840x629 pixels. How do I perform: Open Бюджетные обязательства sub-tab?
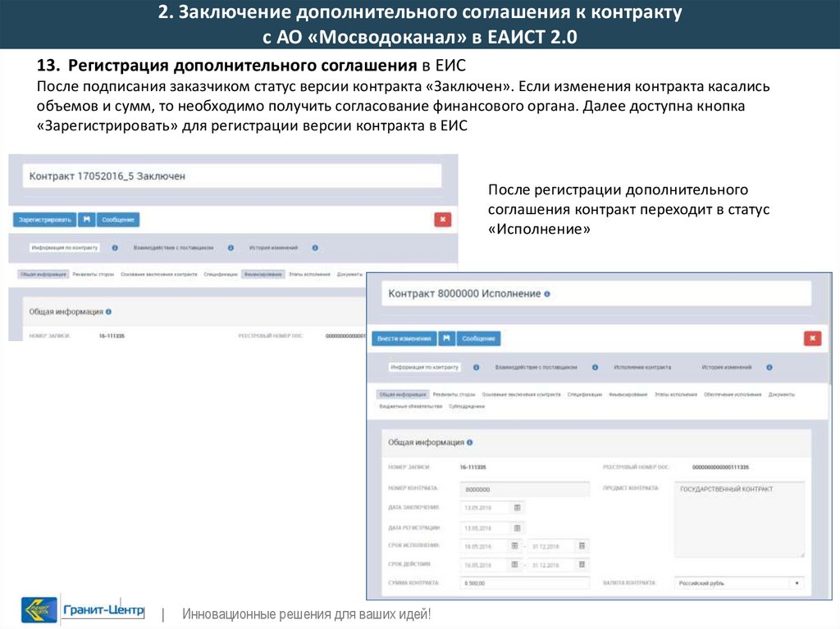point(411,407)
